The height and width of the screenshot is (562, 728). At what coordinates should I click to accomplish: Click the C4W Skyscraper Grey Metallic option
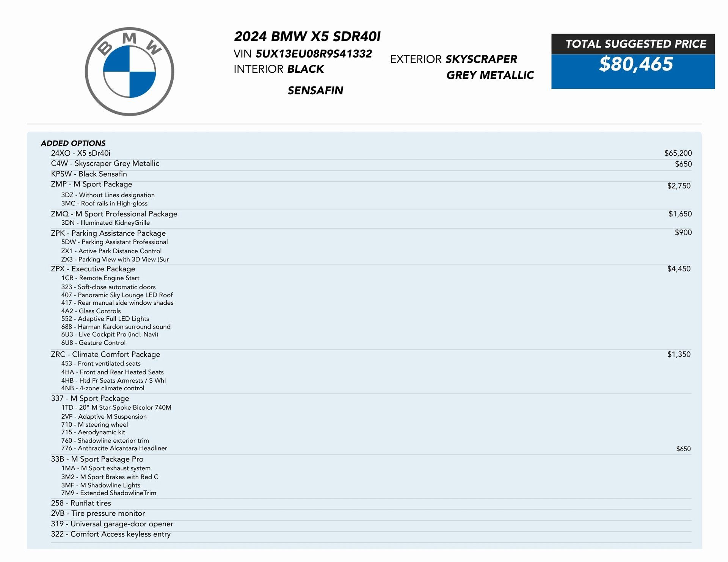pyautogui.click(x=105, y=163)
